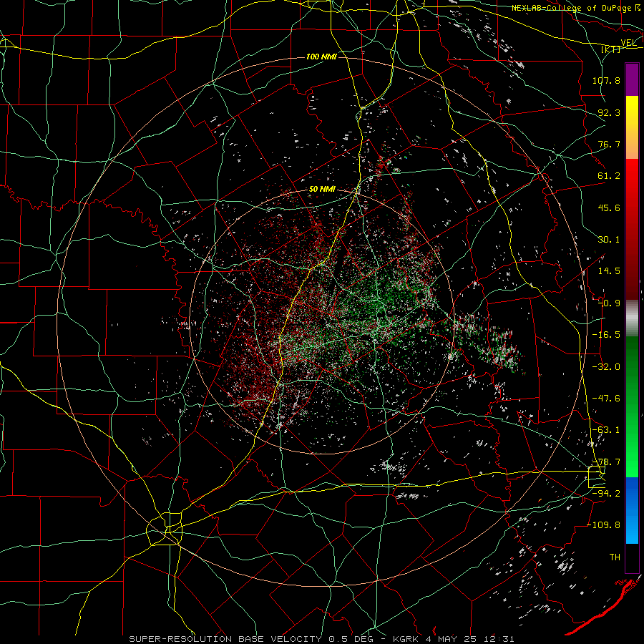The image size is (644, 644).
Task: Click the 14.5 velocity scale value
Action: [x=609, y=271]
